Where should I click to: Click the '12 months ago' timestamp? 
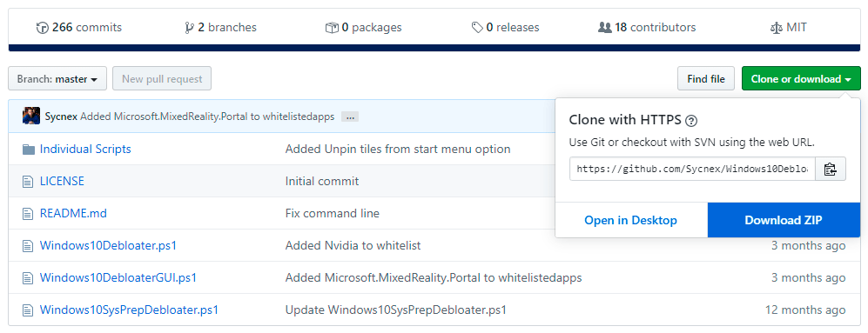click(805, 310)
